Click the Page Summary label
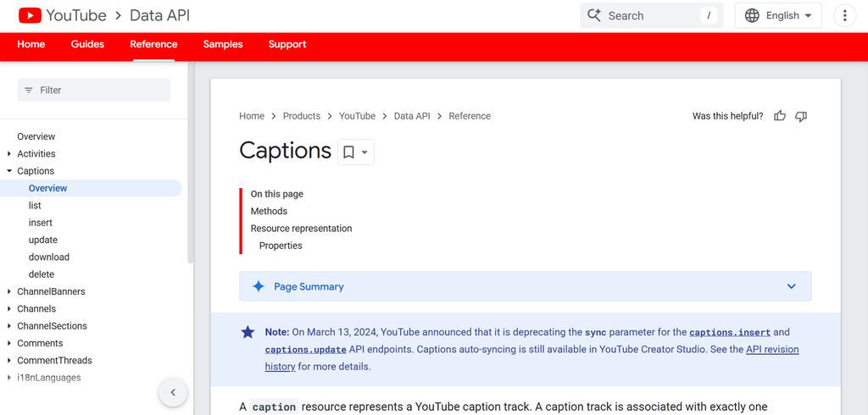The width and height of the screenshot is (868, 415). click(309, 286)
